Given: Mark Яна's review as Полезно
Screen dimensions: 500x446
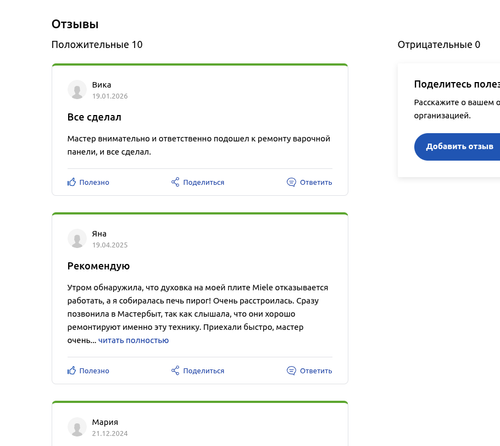Looking at the screenshot, I should [94, 371].
